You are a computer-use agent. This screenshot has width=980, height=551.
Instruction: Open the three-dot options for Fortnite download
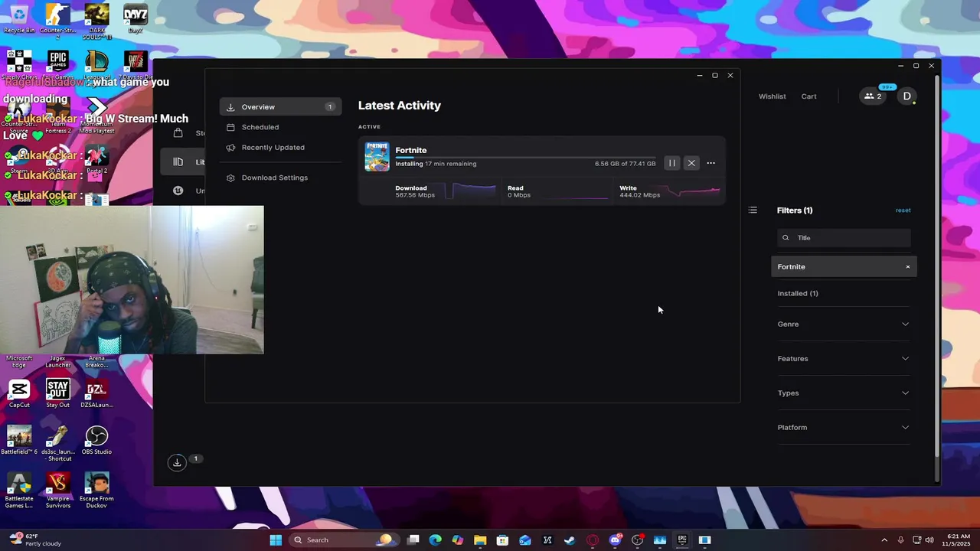point(710,163)
